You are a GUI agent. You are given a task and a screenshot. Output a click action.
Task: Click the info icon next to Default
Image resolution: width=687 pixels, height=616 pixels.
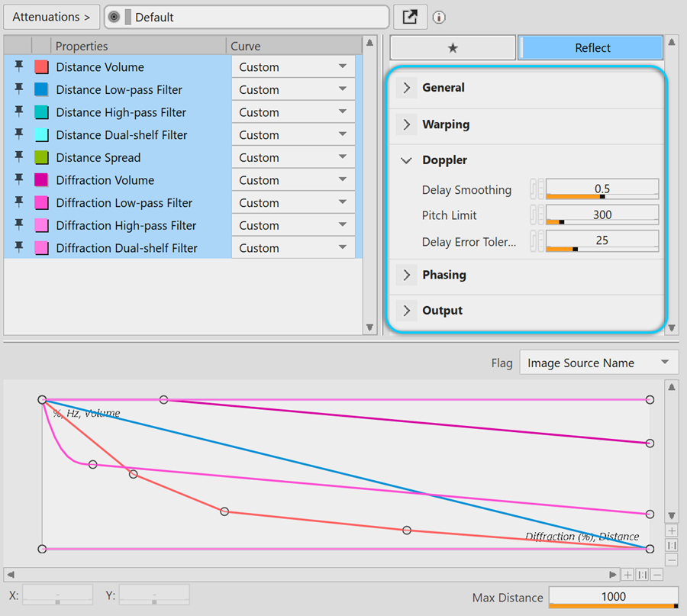click(x=440, y=17)
